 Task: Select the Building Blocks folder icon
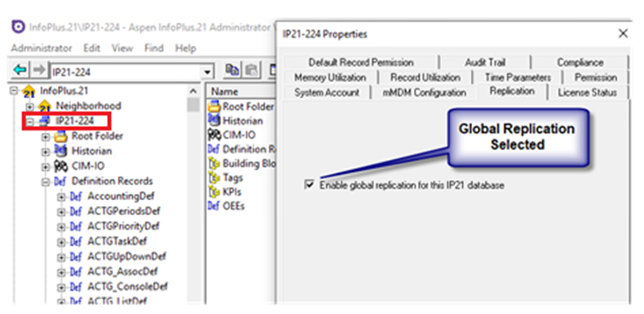click(214, 164)
